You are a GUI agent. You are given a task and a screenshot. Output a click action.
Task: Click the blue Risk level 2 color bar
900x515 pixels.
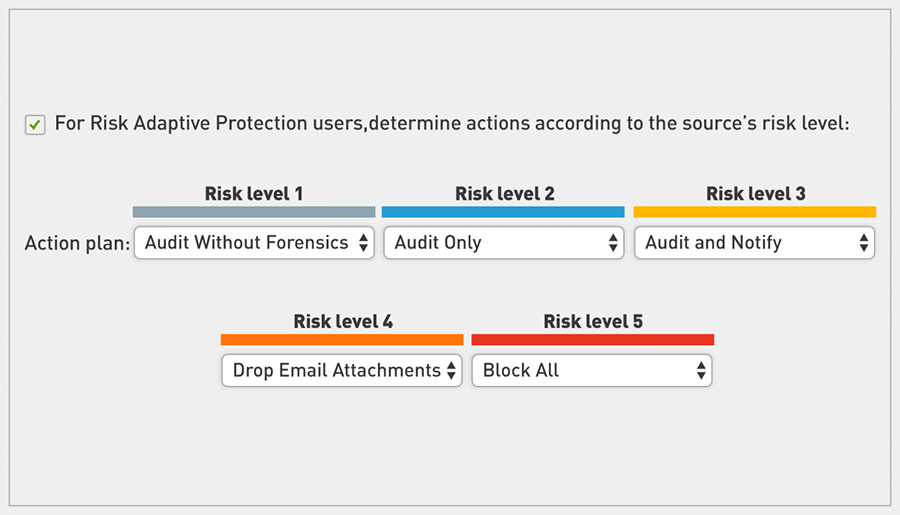coord(503,212)
